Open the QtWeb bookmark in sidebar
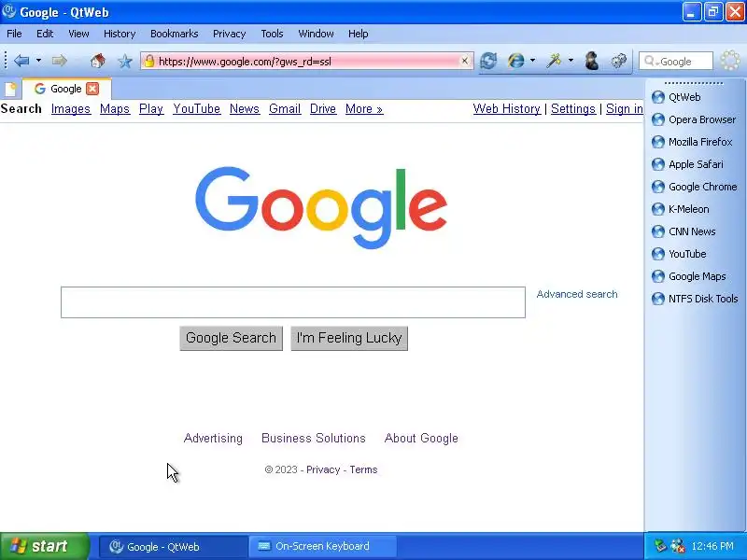 click(x=676, y=97)
